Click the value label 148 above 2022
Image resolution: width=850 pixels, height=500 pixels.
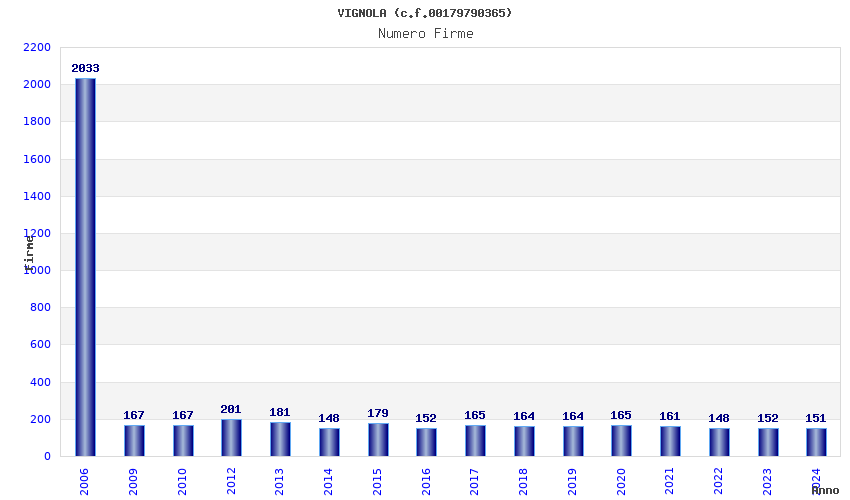click(719, 419)
